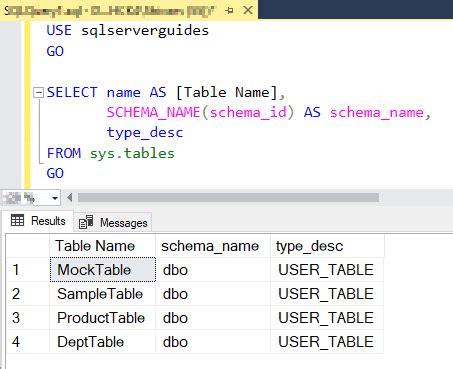Image resolution: width=453 pixels, height=369 pixels.
Task: Select the type_desc column header
Action: pyautogui.click(x=327, y=246)
